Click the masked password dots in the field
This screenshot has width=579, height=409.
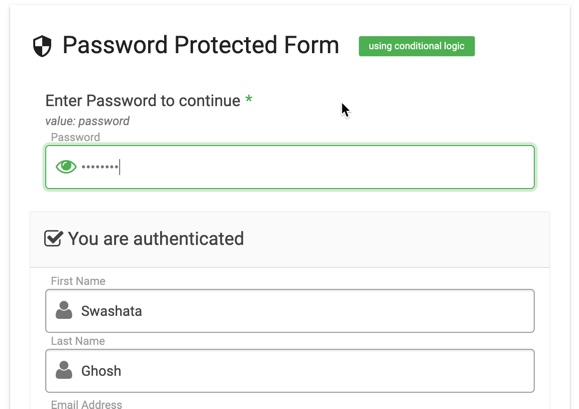pyautogui.click(x=100, y=167)
